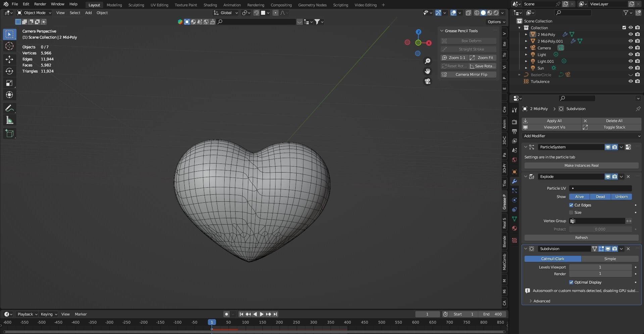The height and width of the screenshot is (334, 644).
Task: Click the Protect value slider
Action: click(x=600, y=229)
